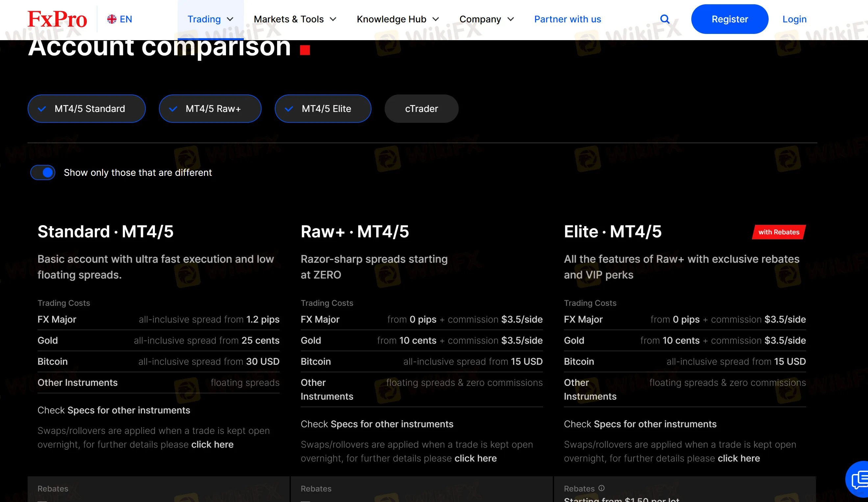Screen dimensions: 868x502
Task: Open 'Specs for other instruments' under Raw+
Action: (392, 424)
